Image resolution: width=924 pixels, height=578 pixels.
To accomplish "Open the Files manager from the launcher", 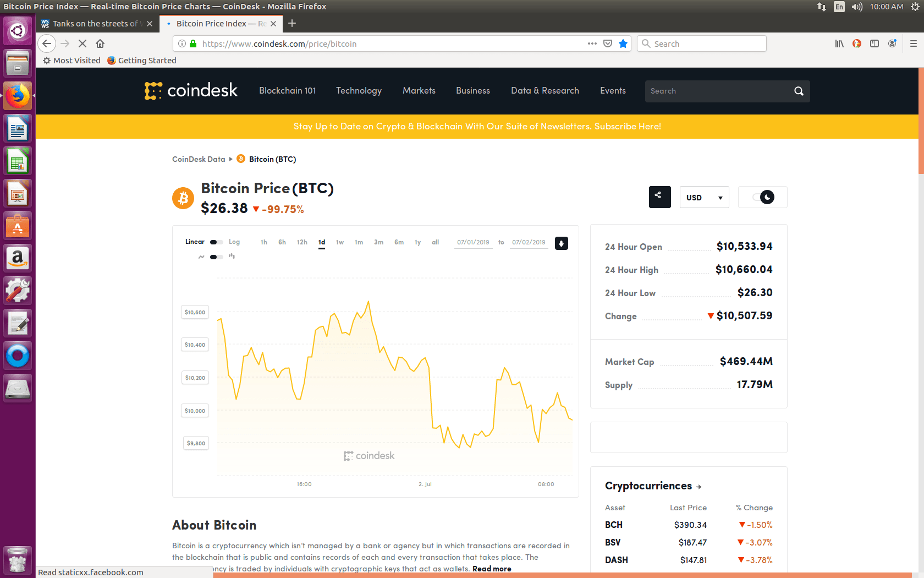I will click(x=18, y=64).
